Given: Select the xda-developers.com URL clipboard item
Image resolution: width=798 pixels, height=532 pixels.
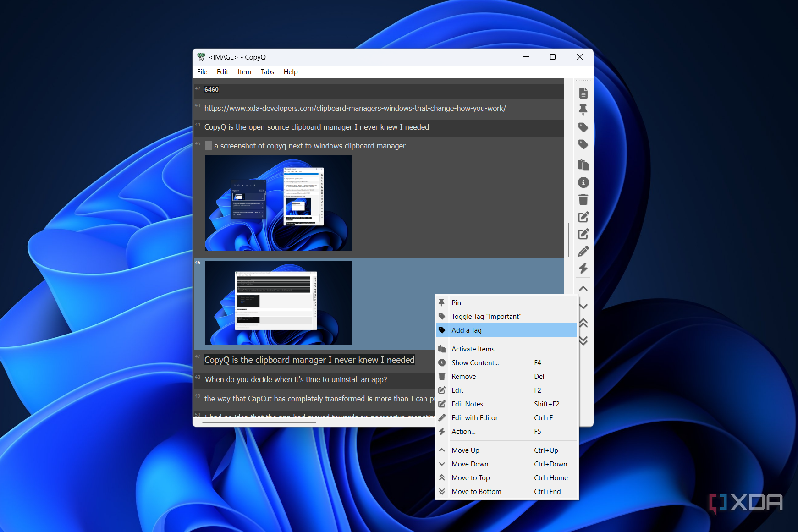Looking at the screenshot, I should [379, 109].
